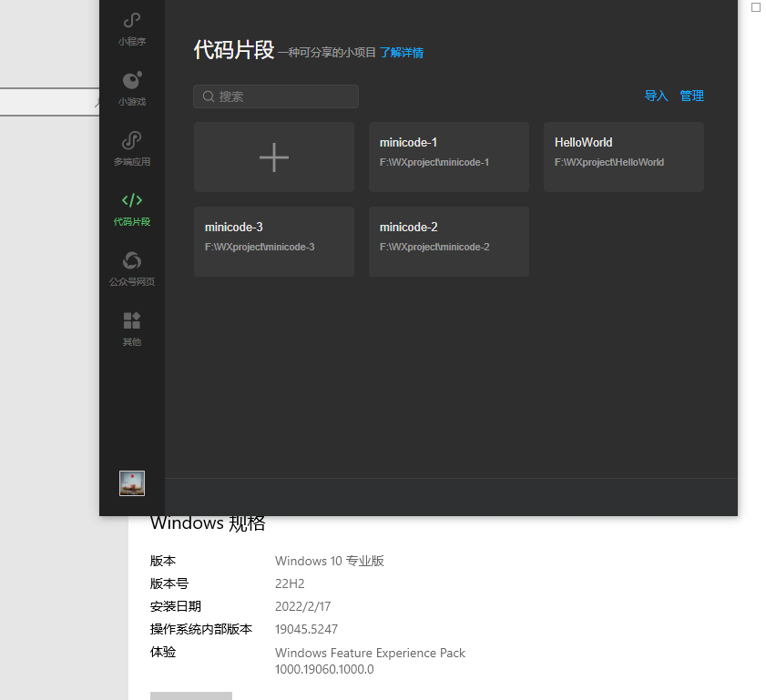Select the OS build 19045.5247 in Settings
This screenshot has height=700, width=766.
[306, 629]
